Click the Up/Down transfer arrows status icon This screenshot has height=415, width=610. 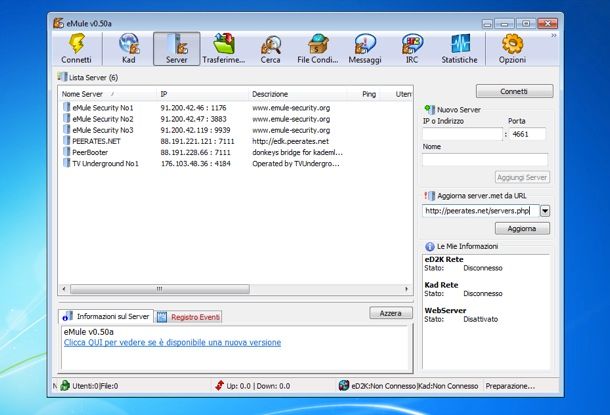219,385
